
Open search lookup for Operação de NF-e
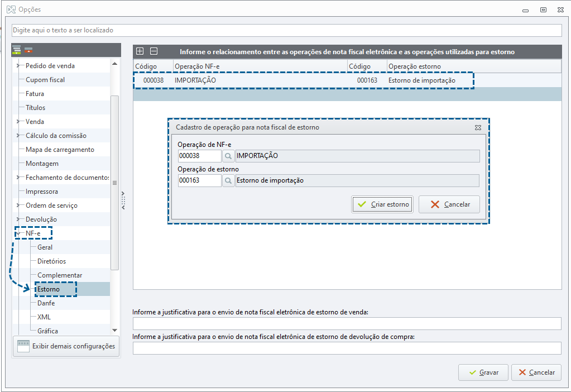(x=228, y=156)
